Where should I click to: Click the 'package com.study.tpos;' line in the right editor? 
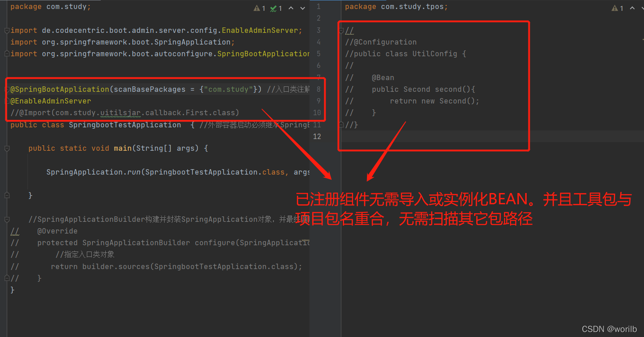[x=397, y=7]
